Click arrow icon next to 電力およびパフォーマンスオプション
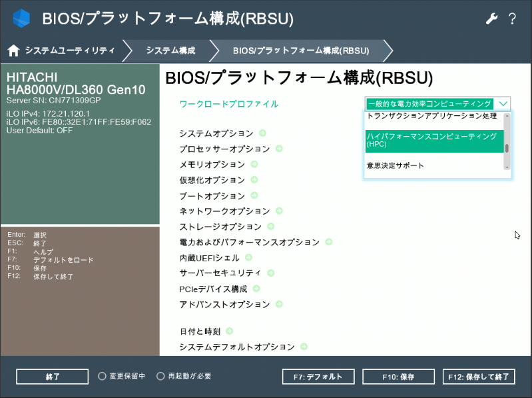The image size is (532, 398). click(x=328, y=242)
